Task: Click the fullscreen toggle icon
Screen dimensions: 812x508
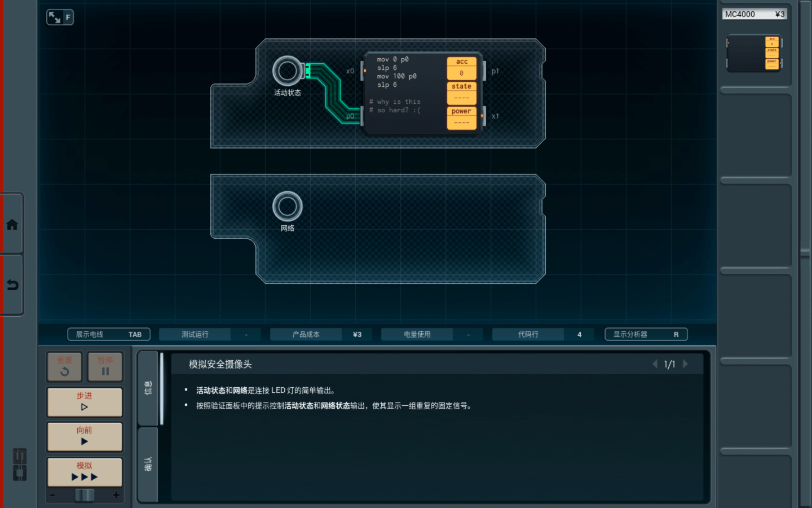Action: (x=59, y=17)
